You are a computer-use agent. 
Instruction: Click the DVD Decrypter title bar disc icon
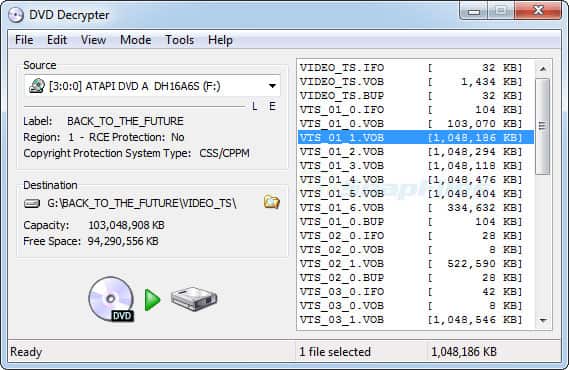tap(16, 15)
